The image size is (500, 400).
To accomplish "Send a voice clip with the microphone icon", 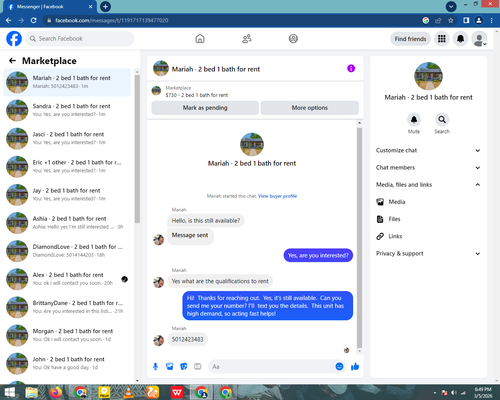I will pyautogui.click(x=155, y=367).
